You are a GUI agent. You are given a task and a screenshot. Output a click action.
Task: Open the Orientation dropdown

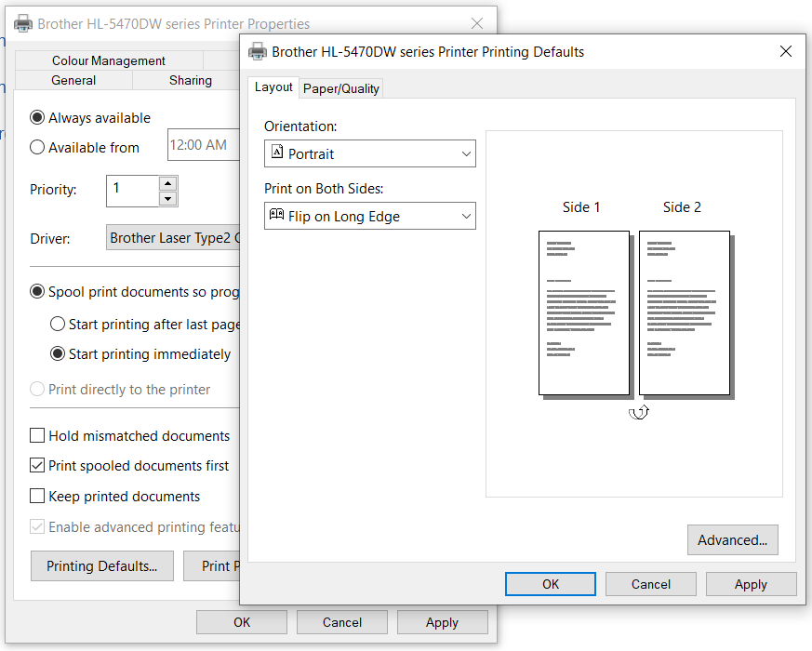(x=370, y=153)
